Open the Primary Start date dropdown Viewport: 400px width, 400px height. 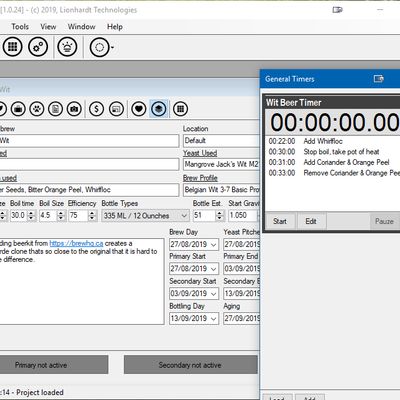click(x=214, y=269)
